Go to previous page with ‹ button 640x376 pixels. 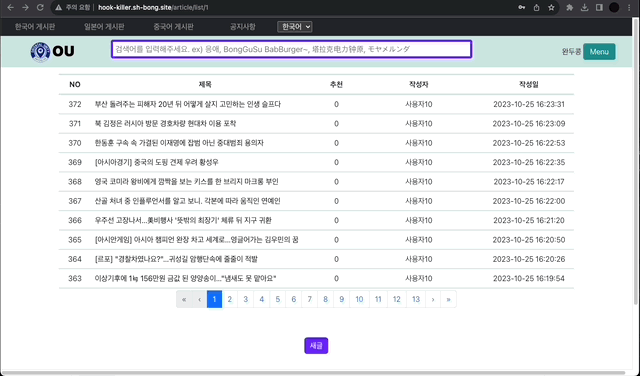pyautogui.click(x=200, y=299)
